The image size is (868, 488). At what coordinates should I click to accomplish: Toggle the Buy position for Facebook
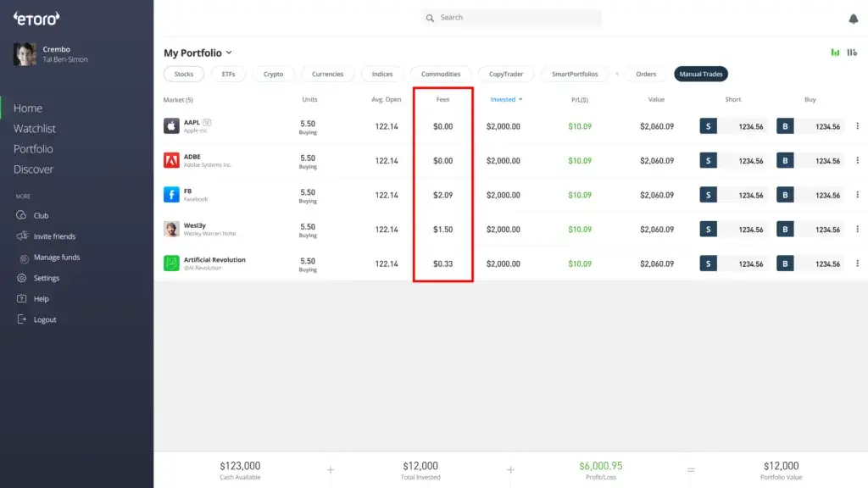[x=785, y=194]
